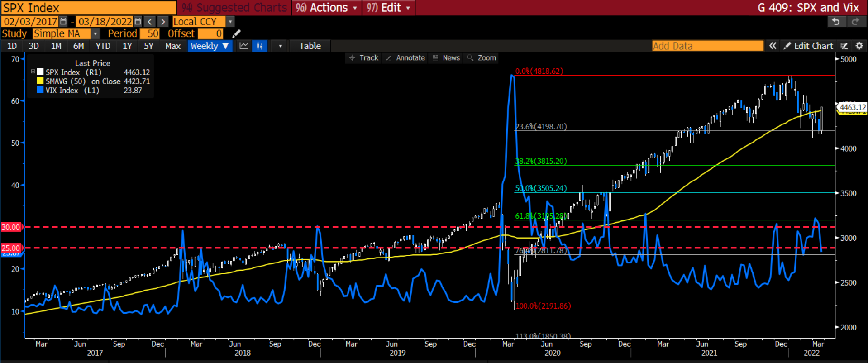Switch to Table view

(310, 46)
